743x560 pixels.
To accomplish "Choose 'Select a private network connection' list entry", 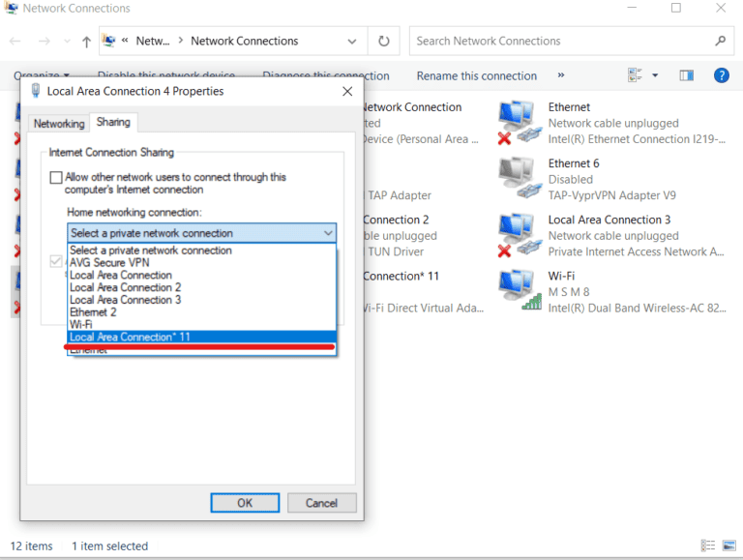I will 202,251.
